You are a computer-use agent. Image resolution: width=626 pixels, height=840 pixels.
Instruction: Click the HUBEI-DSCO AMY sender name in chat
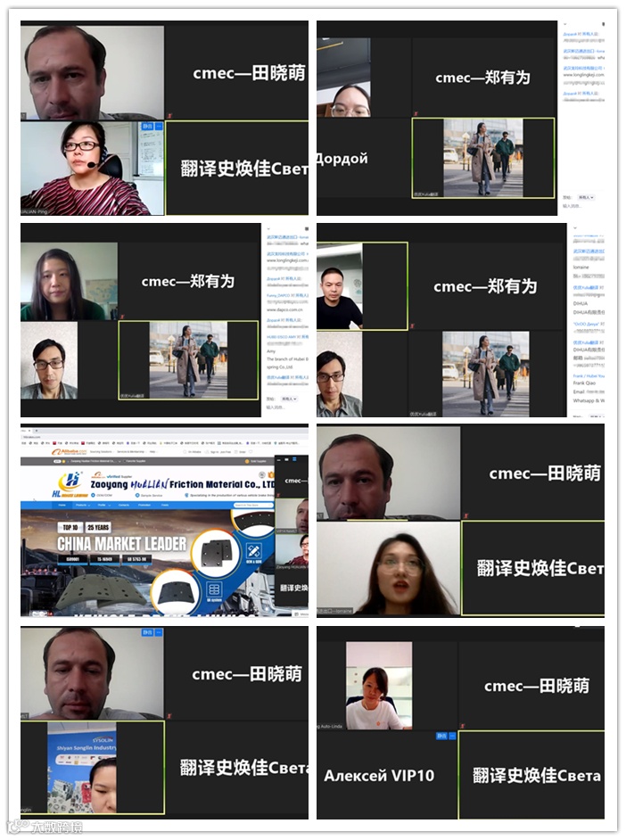282,337
